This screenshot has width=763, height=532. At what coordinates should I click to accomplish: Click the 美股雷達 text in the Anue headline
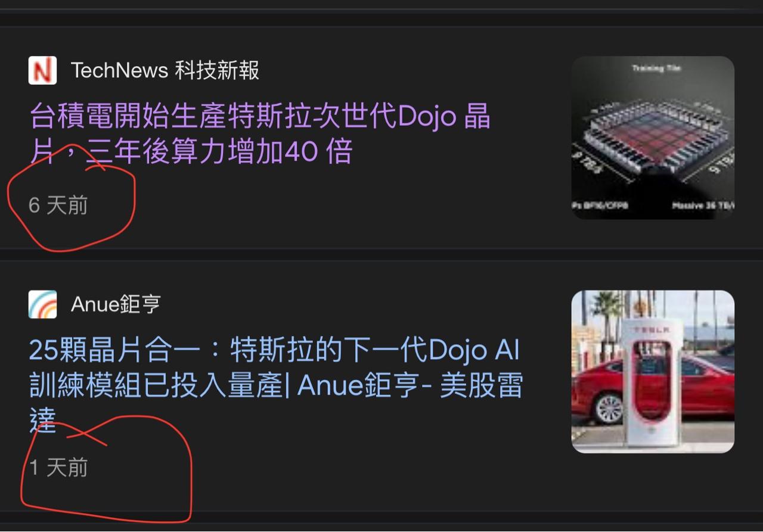(x=482, y=386)
